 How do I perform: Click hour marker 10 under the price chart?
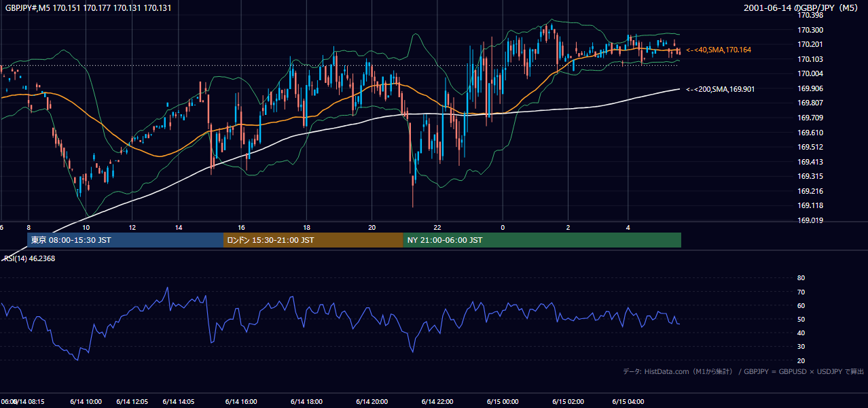[x=86, y=227]
